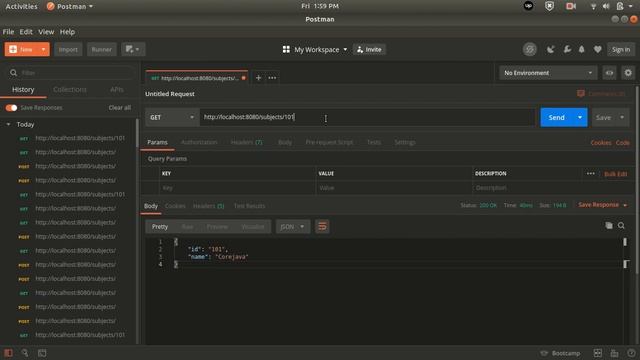640x360 pixels.
Task: Switch to the Collections sidebar tab
Action: [x=70, y=89]
